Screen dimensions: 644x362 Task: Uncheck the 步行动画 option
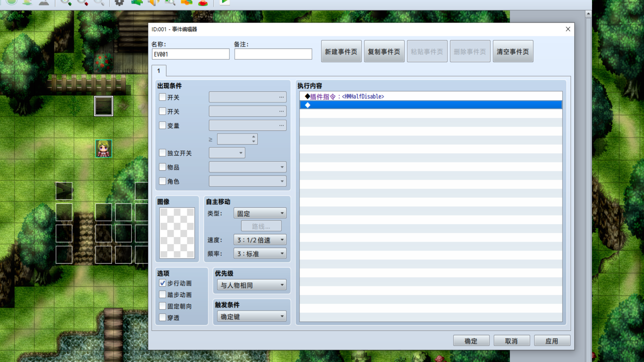click(x=162, y=283)
